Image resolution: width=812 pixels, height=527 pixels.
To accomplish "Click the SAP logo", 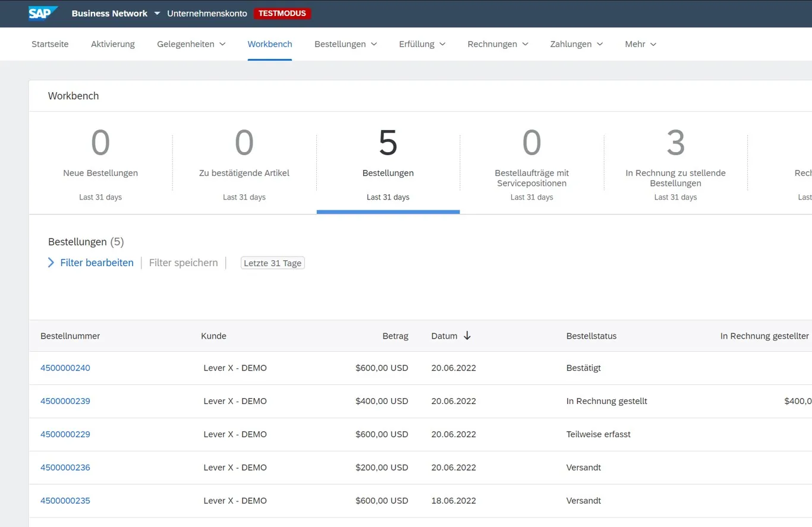I will (x=43, y=13).
